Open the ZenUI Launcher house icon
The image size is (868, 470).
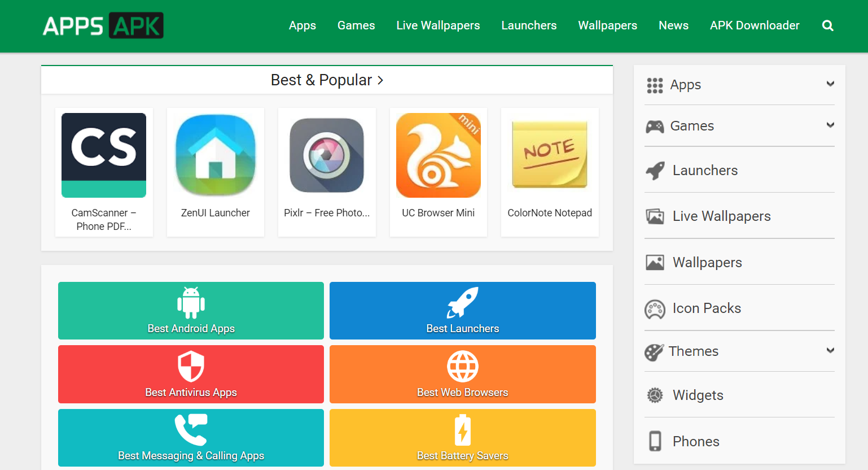click(x=215, y=155)
